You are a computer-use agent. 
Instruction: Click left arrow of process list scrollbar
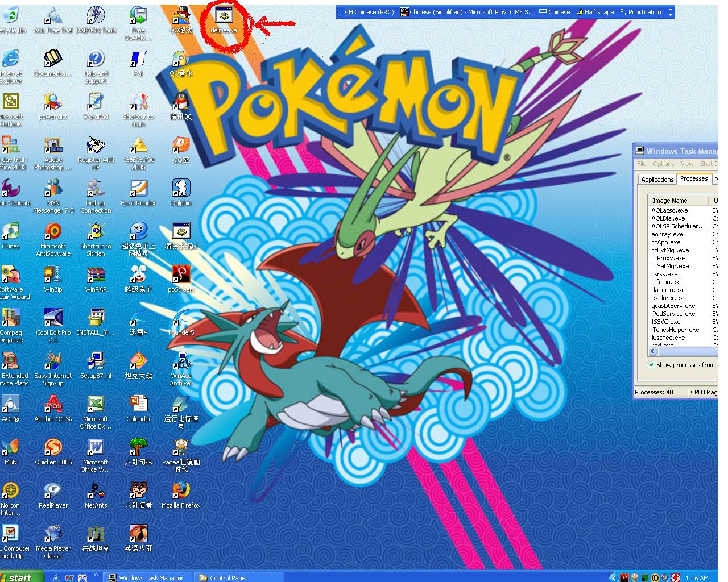point(653,352)
